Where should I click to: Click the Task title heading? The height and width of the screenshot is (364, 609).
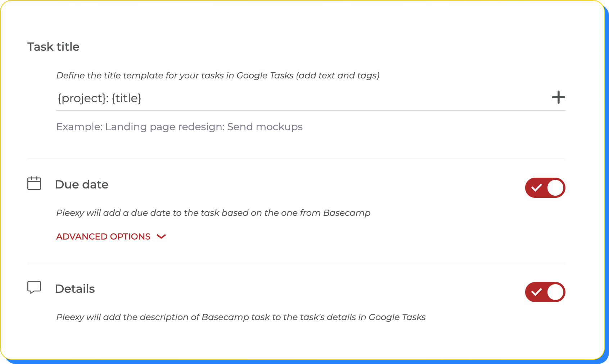53,46
